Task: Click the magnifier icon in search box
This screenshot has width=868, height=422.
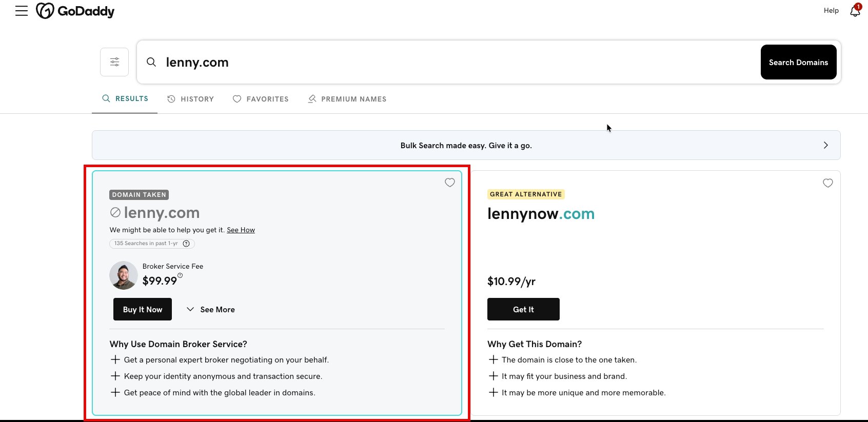Action: [x=151, y=62]
